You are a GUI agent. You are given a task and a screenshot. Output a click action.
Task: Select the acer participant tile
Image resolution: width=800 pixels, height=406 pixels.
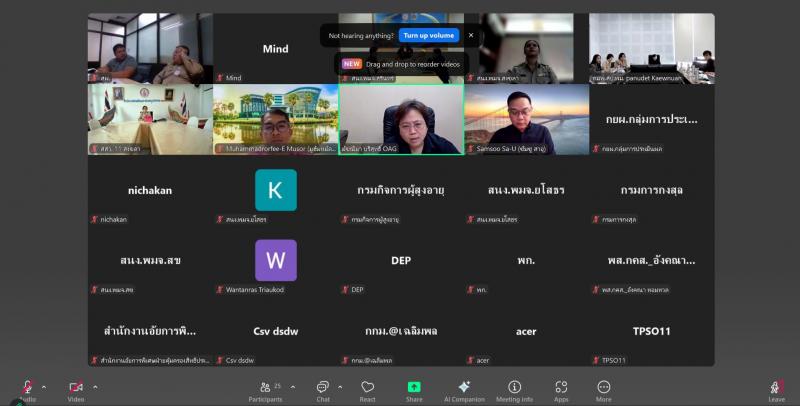tap(526, 331)
